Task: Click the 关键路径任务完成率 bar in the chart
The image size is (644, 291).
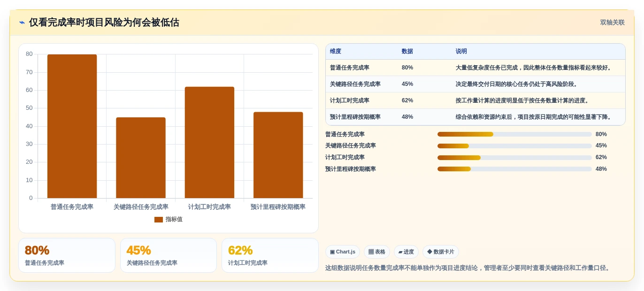Action: (141, 158)
